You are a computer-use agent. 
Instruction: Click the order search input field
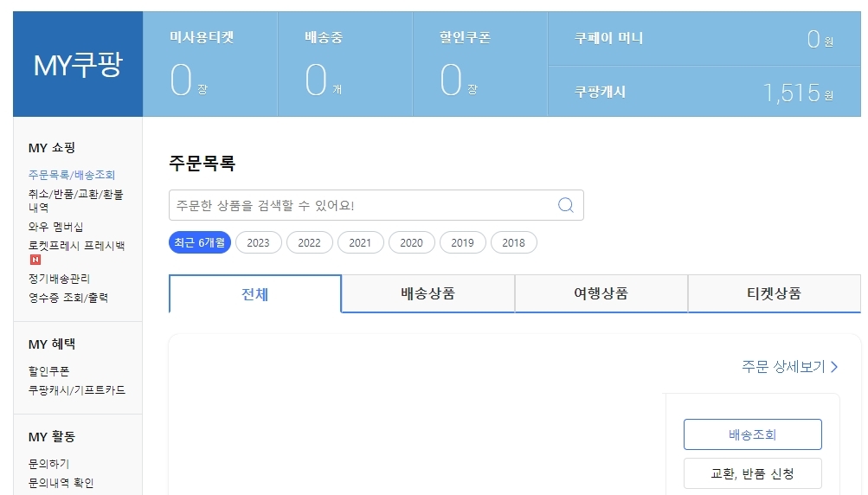point(376,205)
